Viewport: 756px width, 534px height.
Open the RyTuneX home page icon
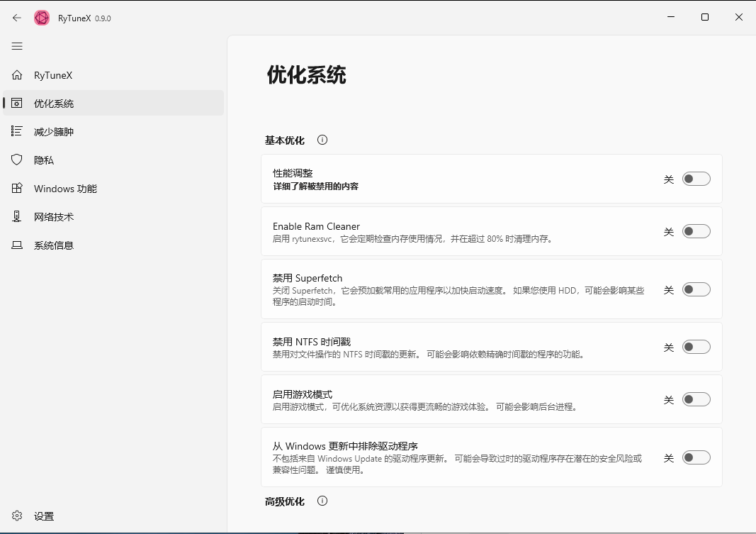pos(16,74)
